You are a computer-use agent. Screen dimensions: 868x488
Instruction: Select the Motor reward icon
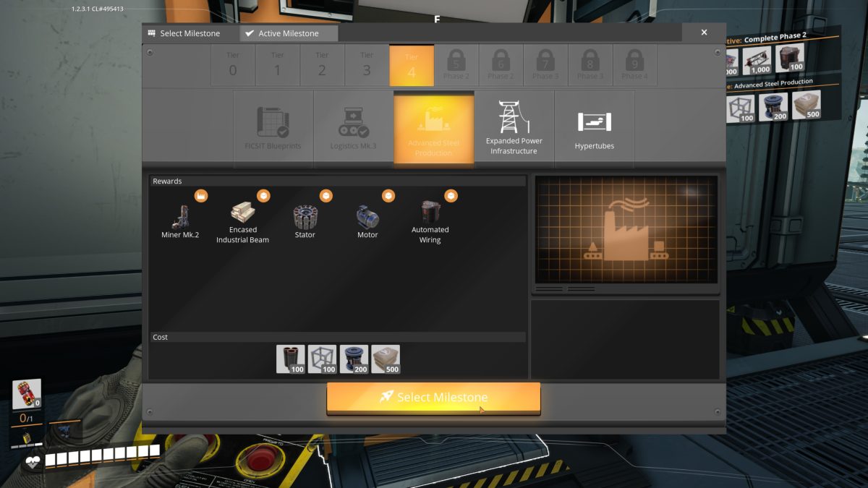pos(367,215)
